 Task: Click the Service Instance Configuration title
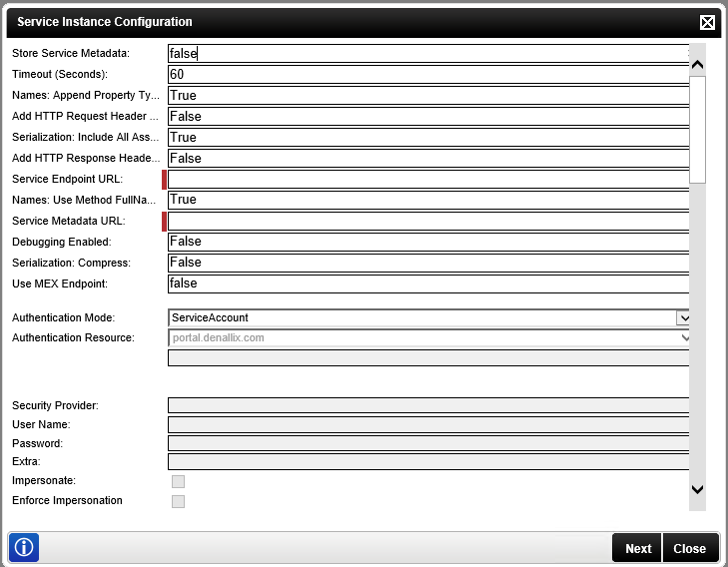(105, 22)
